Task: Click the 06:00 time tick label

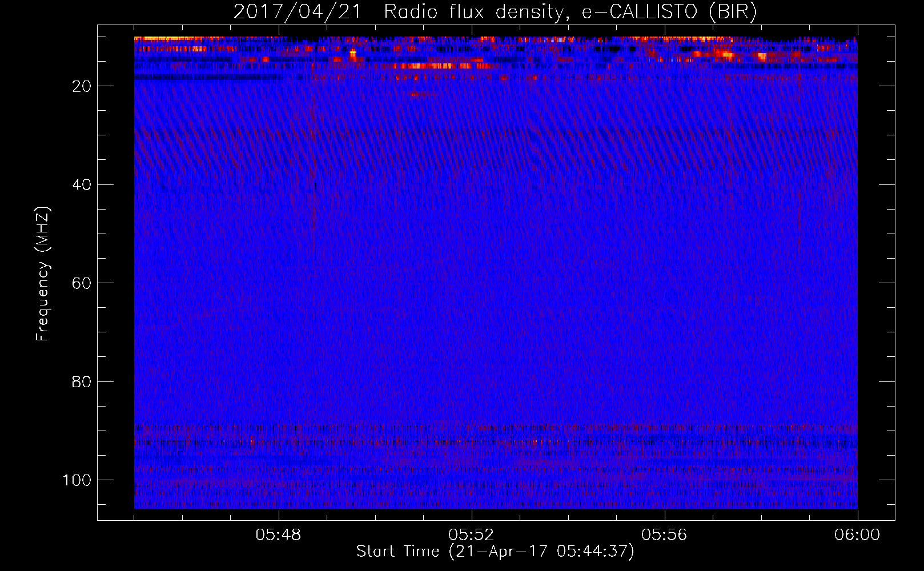Action: click(x=857, y=535)
